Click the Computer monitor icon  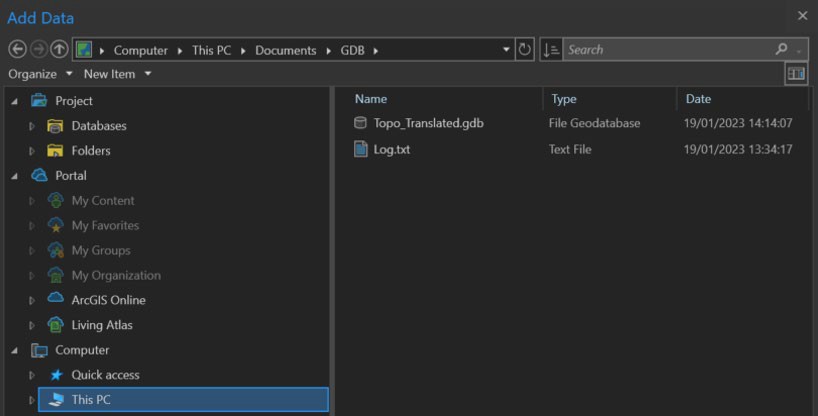pyautogui.click(x=39, y=350)
